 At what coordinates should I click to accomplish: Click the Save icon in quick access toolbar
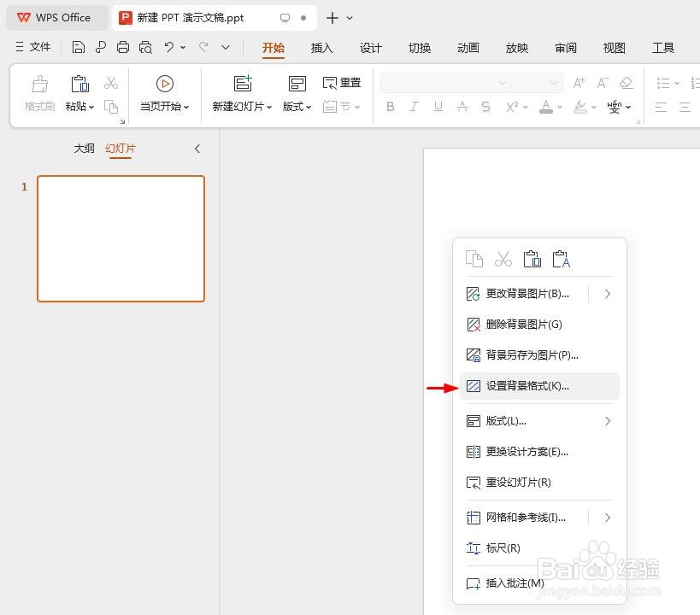[x=78, y=47]
